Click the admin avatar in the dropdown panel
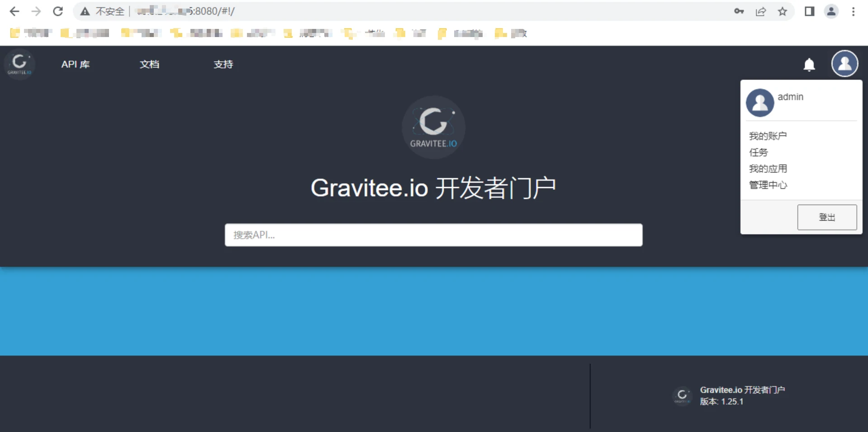This screenshot has height=432, width=868. click(x=760, y=103)
